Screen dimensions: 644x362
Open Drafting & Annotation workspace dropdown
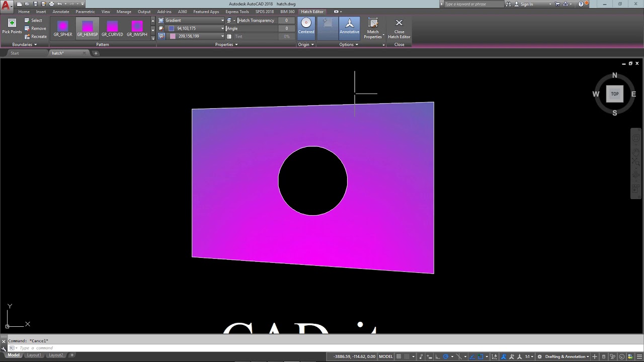(x=567, y=356)
